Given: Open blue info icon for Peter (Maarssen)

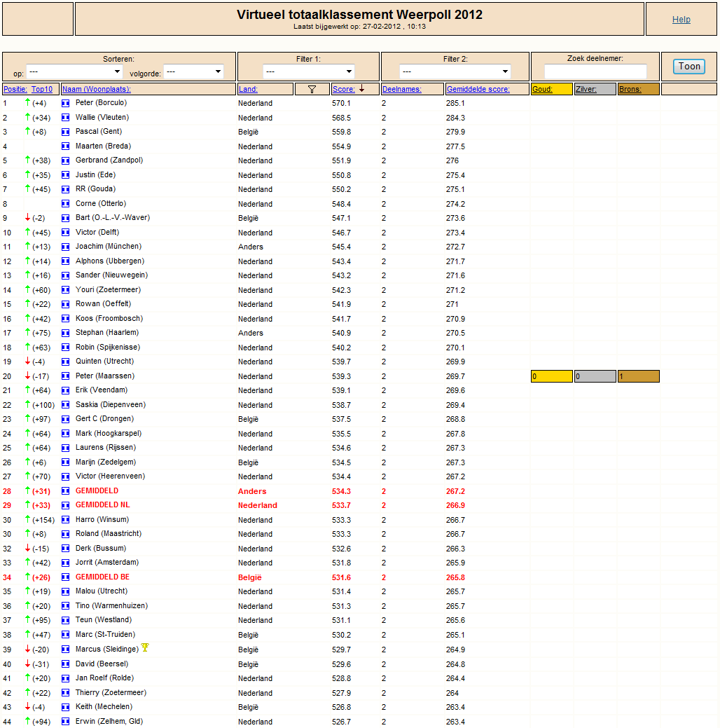Looking at the screenshot, I should (x=65, y=376).
